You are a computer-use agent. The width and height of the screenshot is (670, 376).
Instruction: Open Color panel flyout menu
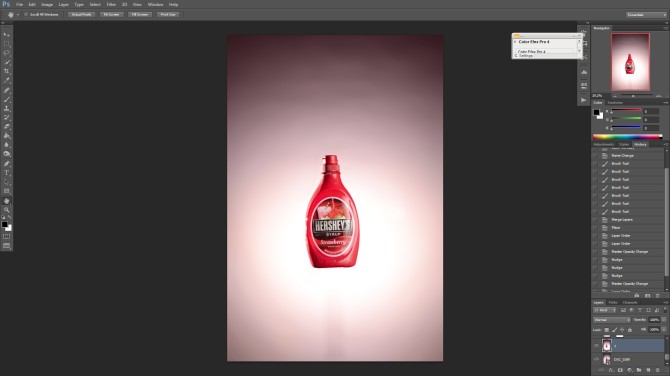[x=665, y=103]
